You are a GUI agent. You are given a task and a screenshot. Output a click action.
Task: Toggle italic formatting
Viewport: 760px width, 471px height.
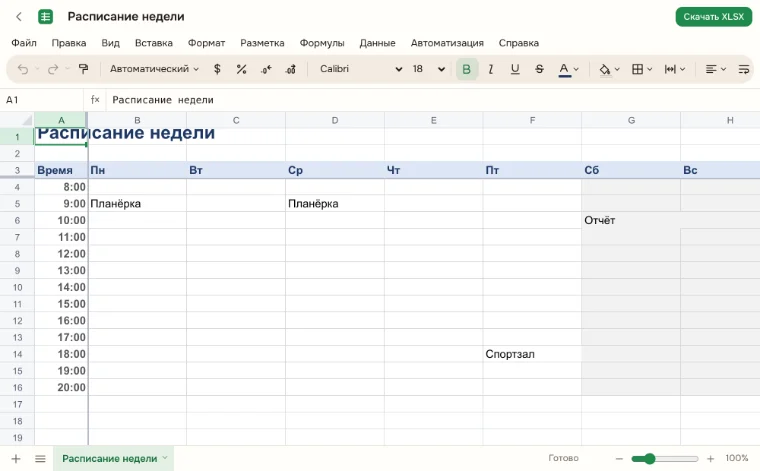click(491, 69)
